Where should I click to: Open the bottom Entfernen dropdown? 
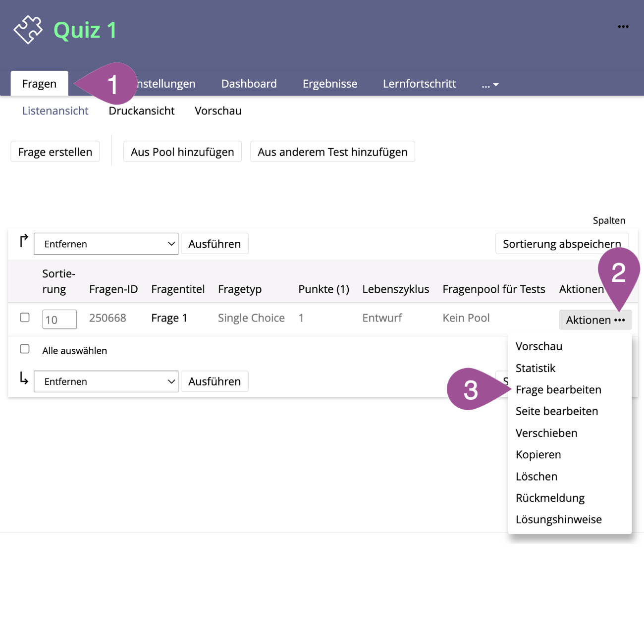click(106, 381)
